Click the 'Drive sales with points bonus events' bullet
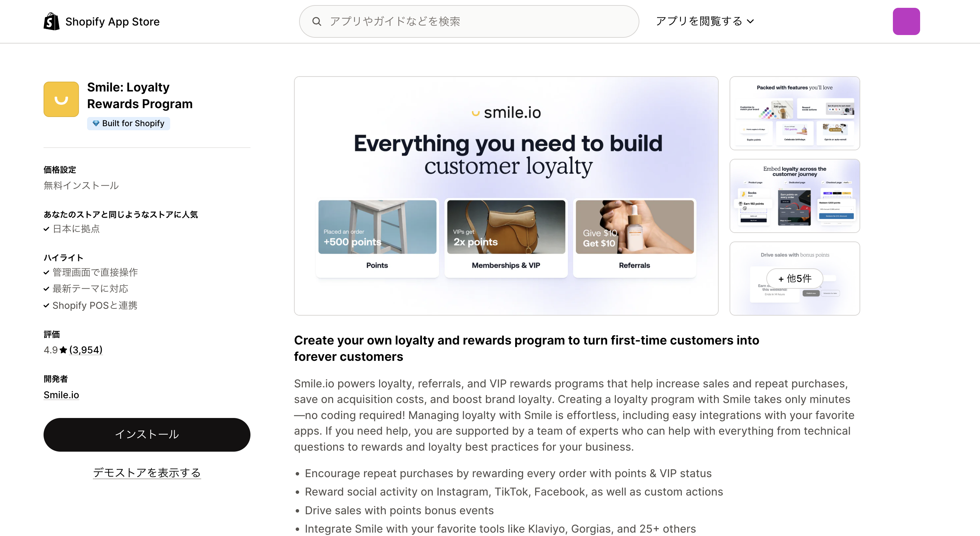980x536 pixels. click(399, 510)
